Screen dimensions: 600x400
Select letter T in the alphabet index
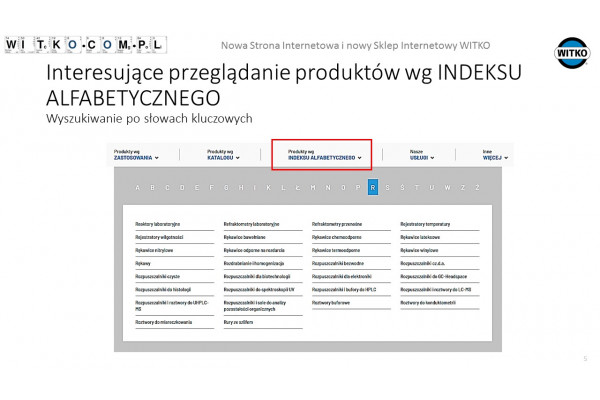coord(417,188)
